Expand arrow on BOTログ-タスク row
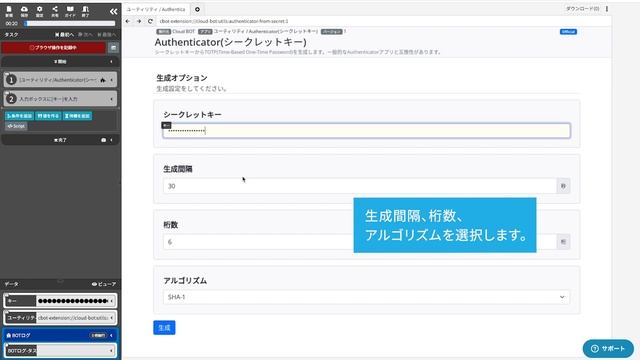 tap(111, 350)
